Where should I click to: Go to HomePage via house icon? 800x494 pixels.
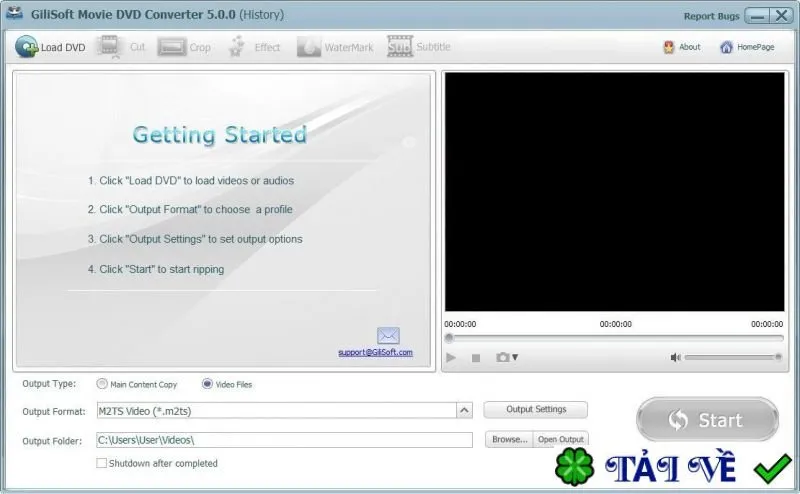pyautogui.click(x=726, y=47)
